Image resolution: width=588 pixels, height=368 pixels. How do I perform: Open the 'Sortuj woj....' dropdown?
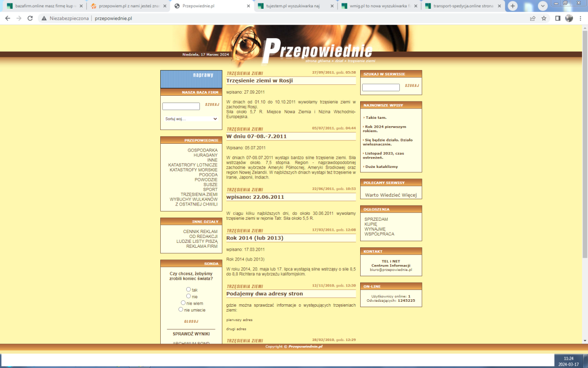point(191,119)
